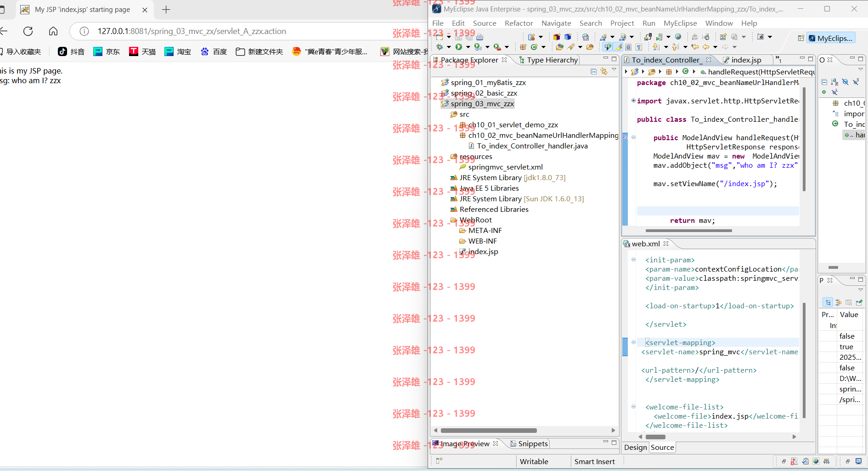Click the Print icon in MyEclipse toolbar
The height and width of the screenshot is (471, 868).
pos(479,37)
